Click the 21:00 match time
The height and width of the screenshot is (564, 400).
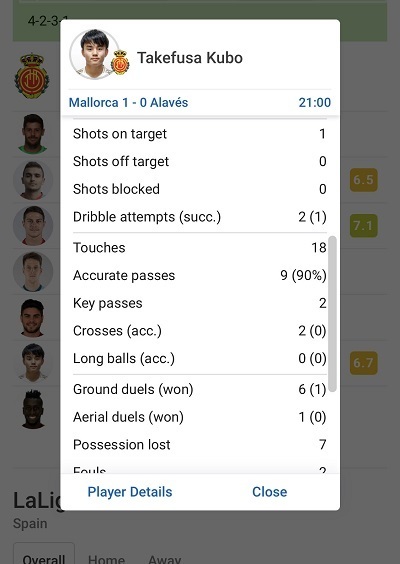314,103
